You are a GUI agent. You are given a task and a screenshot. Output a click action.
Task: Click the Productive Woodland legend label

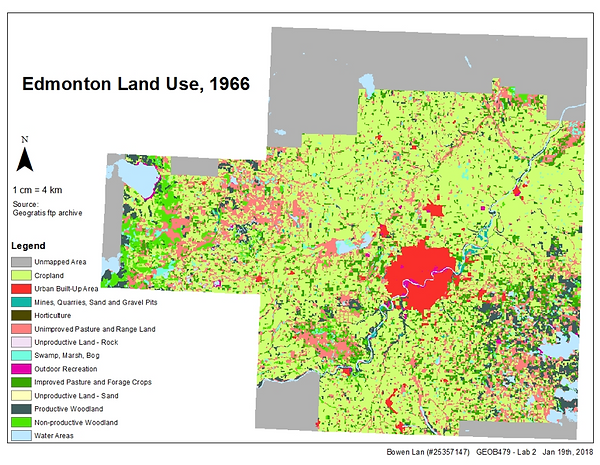point(68,409)
